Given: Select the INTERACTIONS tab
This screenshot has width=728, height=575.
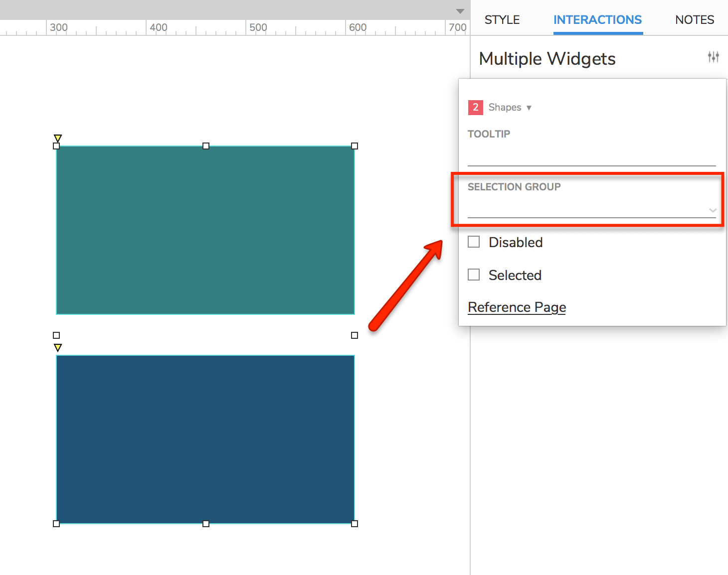Looking at the screenshot, I should (597, 20).
